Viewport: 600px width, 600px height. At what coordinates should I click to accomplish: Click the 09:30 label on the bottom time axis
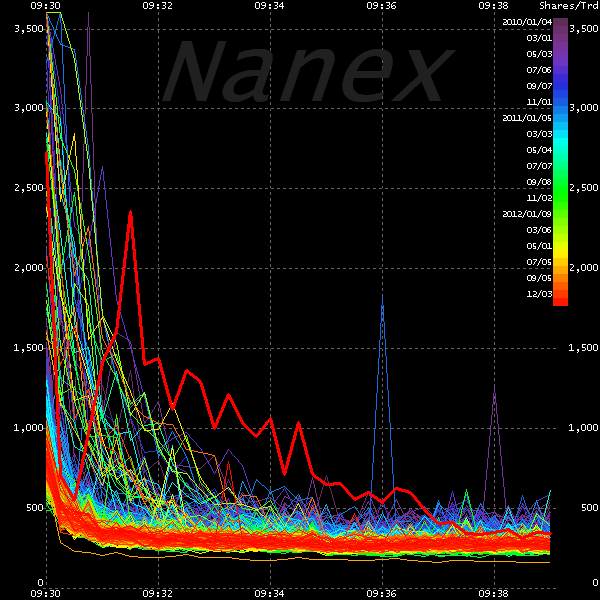point(45,593)
